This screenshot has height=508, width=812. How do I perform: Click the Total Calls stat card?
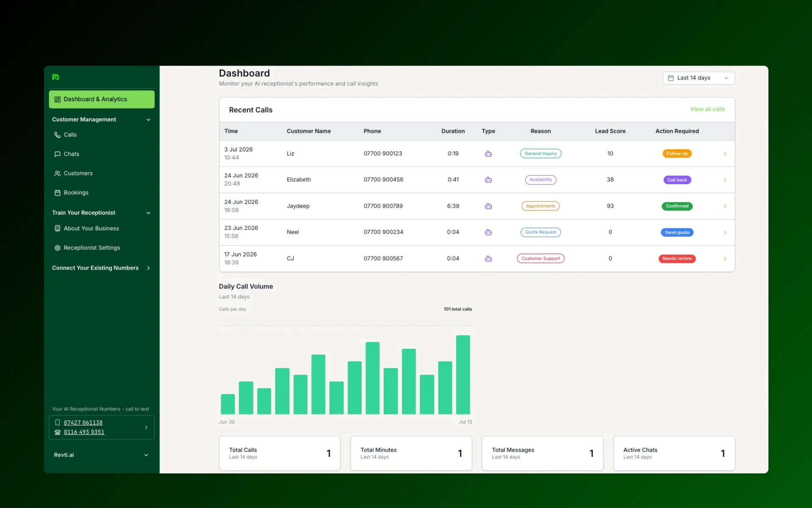pos(280,453)
